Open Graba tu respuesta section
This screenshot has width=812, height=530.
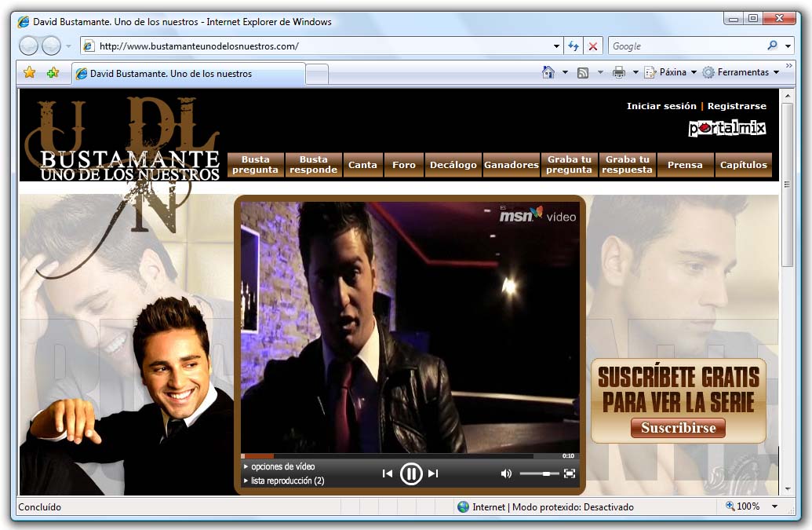pos(627,165)
